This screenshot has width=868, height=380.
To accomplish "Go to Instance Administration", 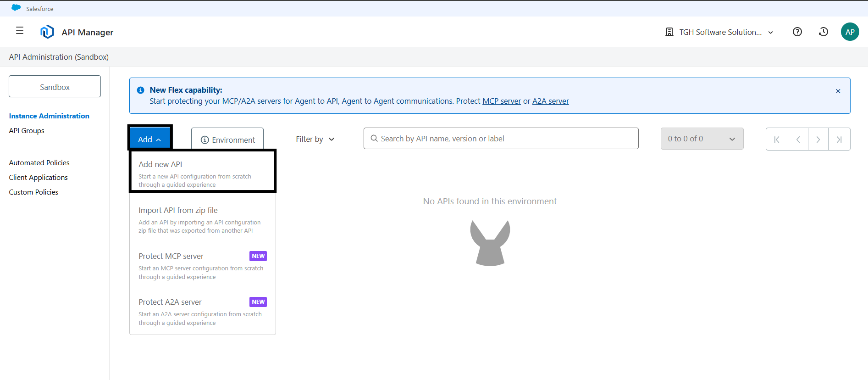I will tap(49, 116).
